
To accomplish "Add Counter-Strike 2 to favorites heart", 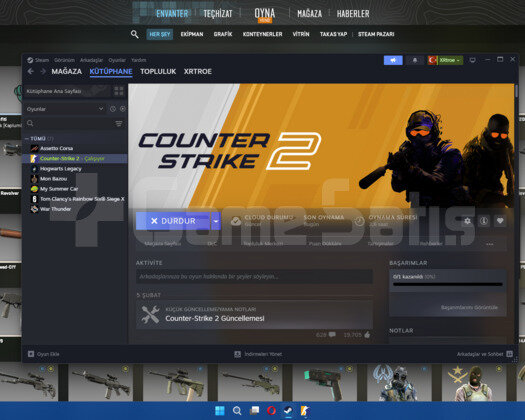I will click(x=500, y=221).
